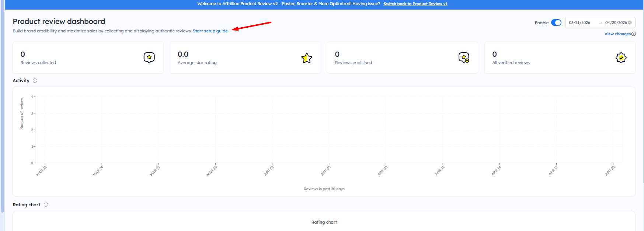Clear the date range with the x icon
644x231 pixels.
pos(630,22)
